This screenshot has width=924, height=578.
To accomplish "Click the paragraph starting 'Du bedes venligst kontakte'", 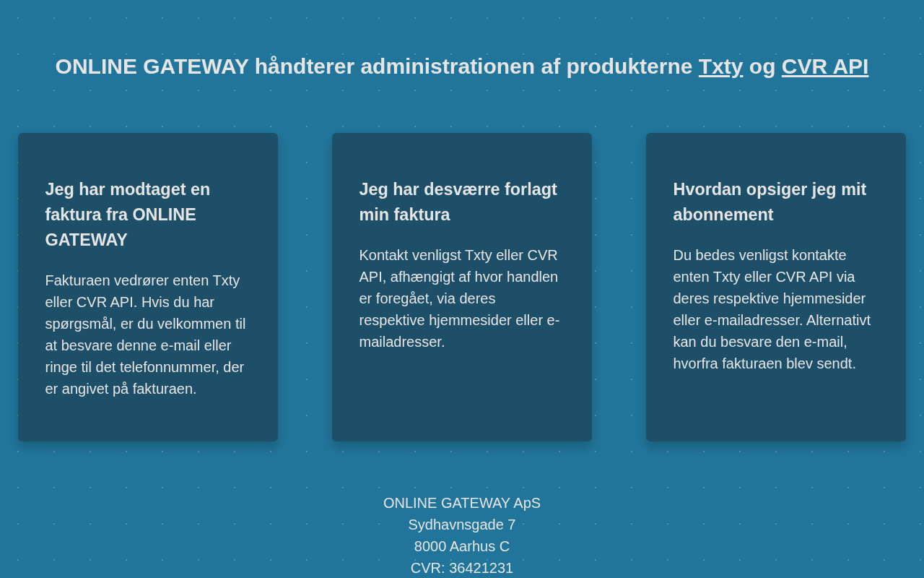I will pos(775,309).
